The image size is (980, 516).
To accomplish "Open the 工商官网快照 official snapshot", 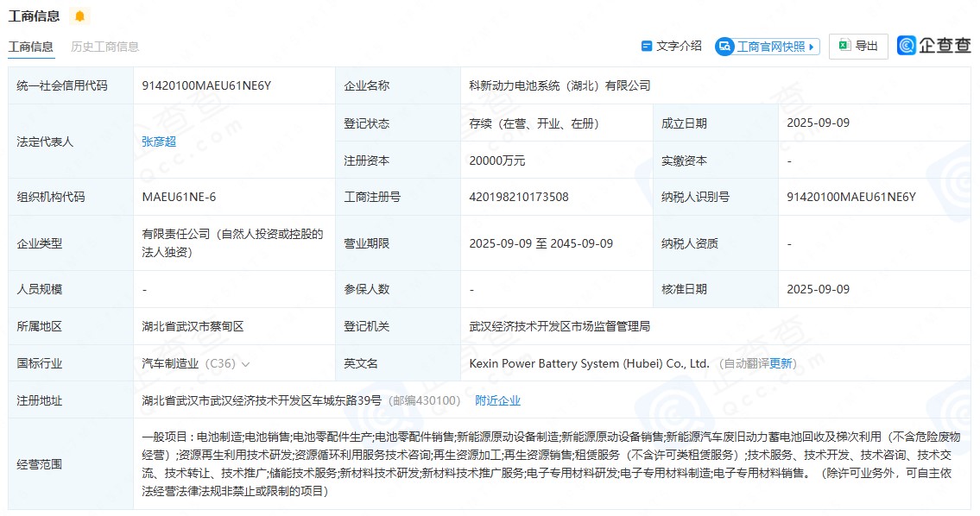I will tap(768, 47).
